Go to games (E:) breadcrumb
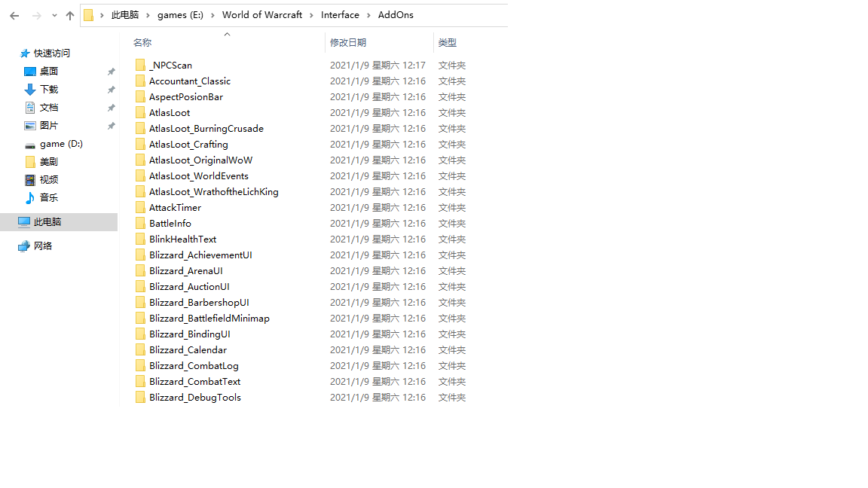Image resolution: width=868 pixels, height=488 pixels. click(x=180, y=15)
